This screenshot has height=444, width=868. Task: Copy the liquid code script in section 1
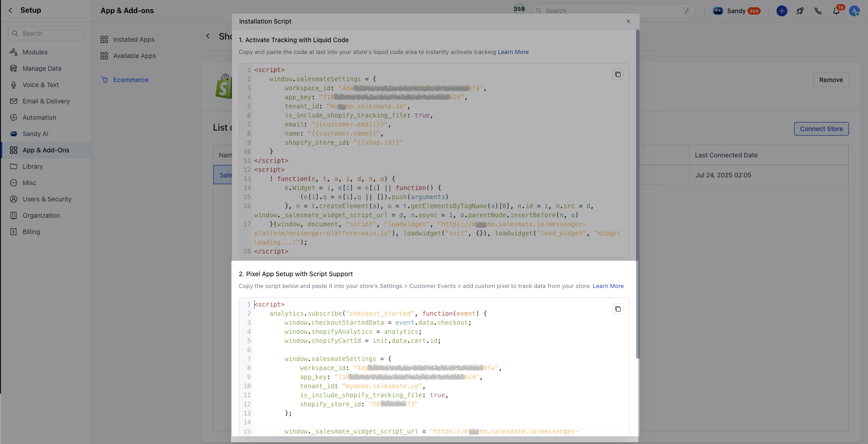coord(617,74)
